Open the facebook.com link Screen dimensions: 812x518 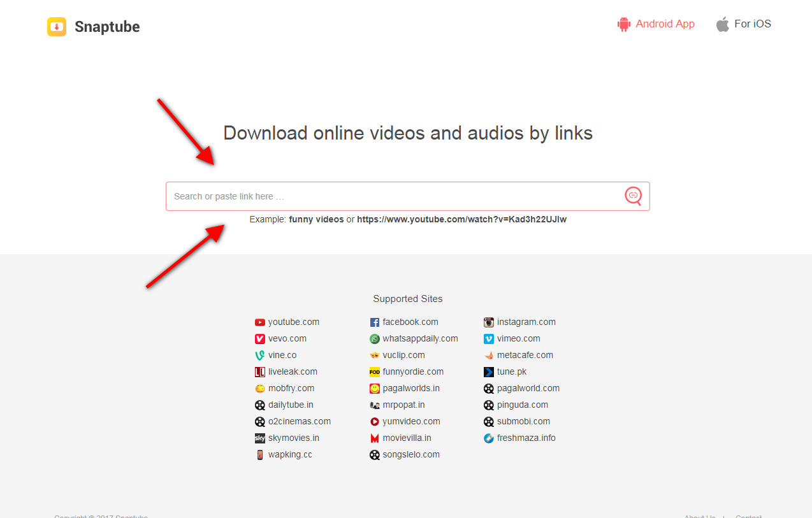pyautogui.click(x=410, y=322)
